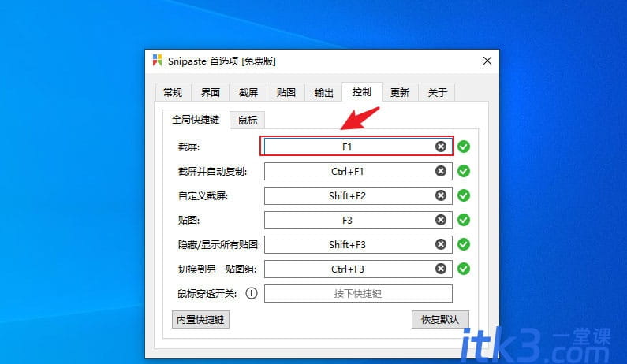Screen dimensions: 627x364
Task: Clear the 截屏 F1 hotkey field
Action: [x=441, y=147]
